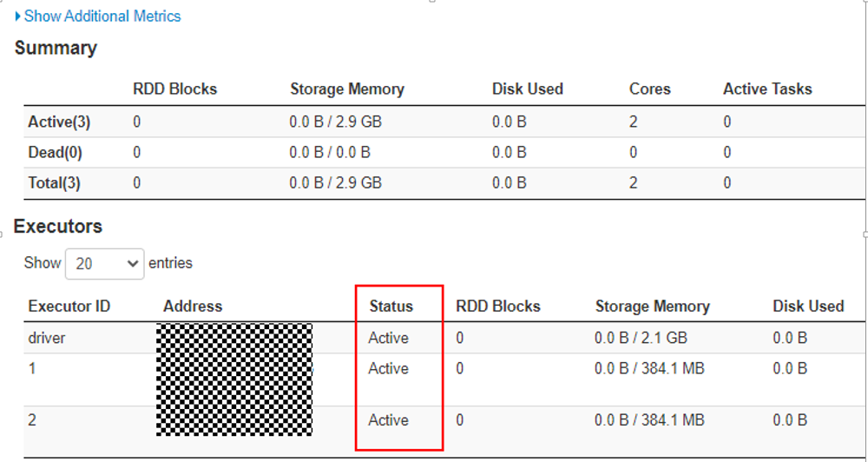Click the Active(3) summary row label
The height and width of the screenshot is (462, 868).
(x=59, y=122)
